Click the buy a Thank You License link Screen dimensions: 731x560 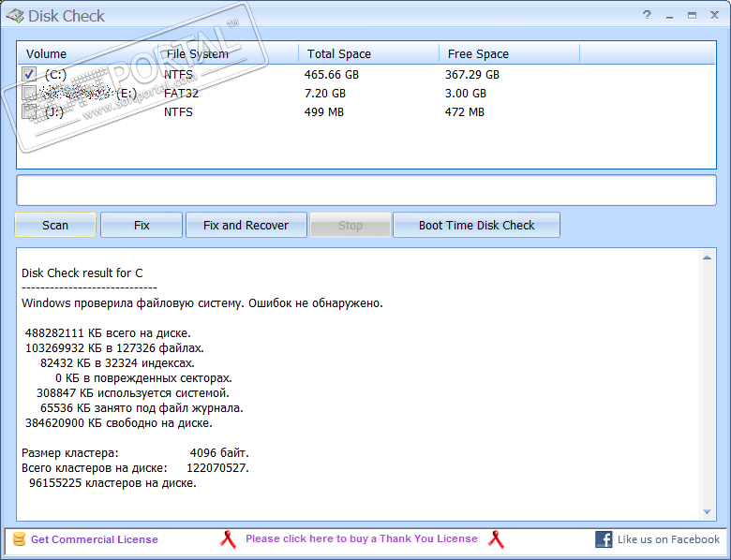point(362,538)
